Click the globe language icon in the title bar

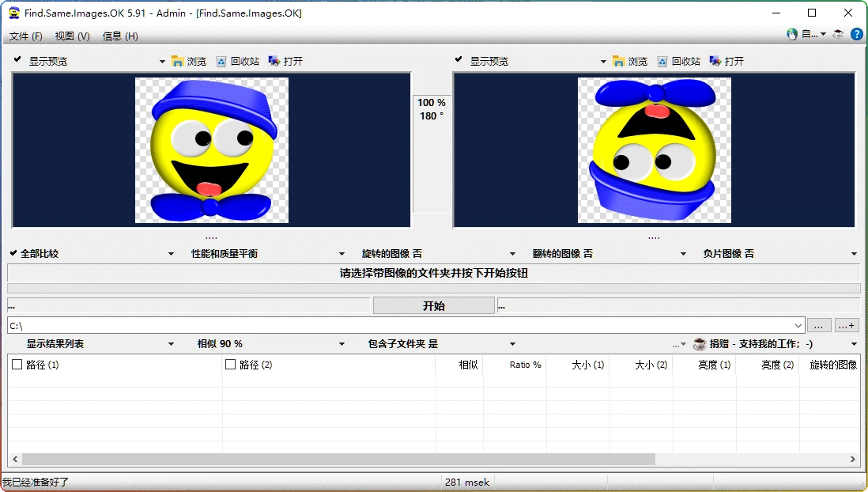791,34
